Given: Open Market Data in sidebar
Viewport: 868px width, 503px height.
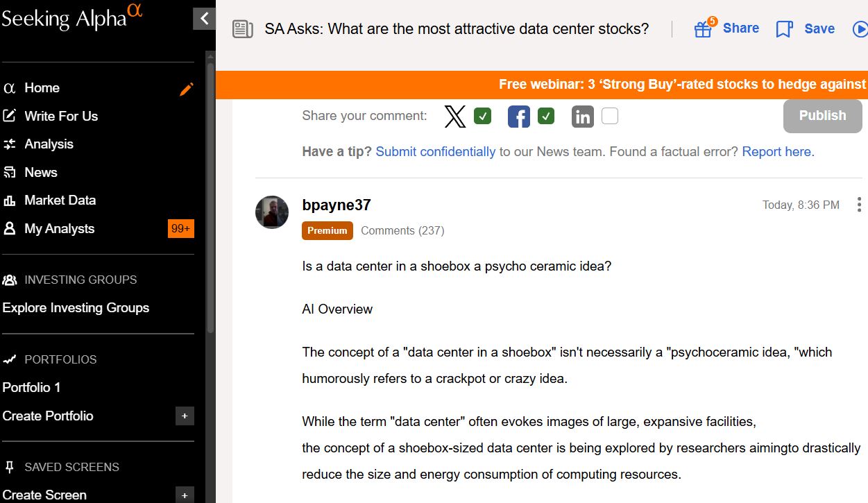Looking at the screenshot, I should (x=60, y=201).
